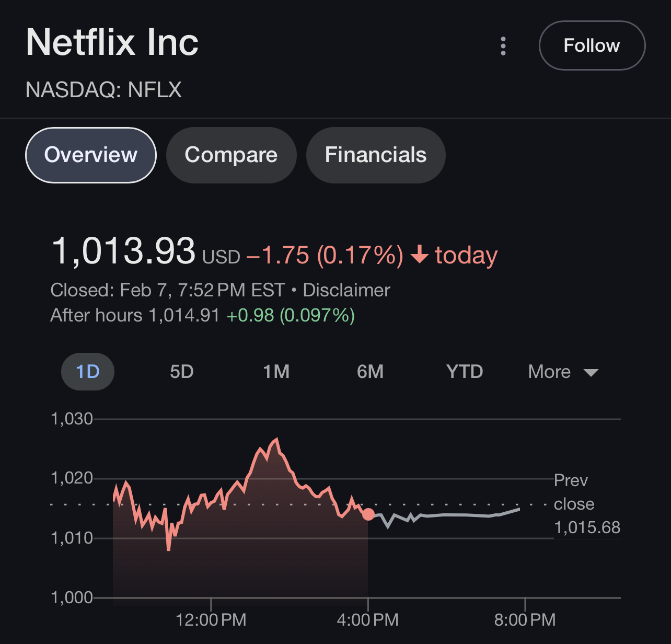
Task: Click the NASDAQ: NFLX ticker label
Action: [103, 90]
